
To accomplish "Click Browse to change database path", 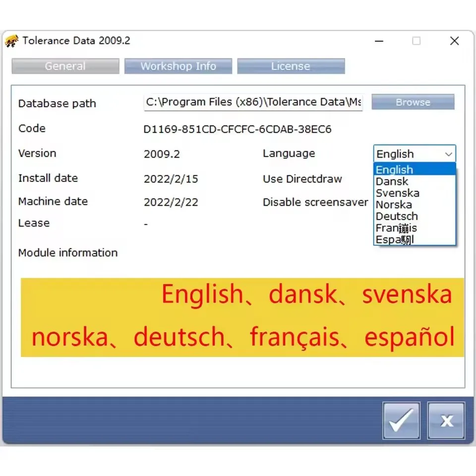I will pyautogui.click(x=413, y=102).
